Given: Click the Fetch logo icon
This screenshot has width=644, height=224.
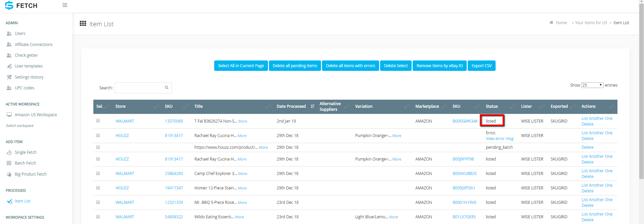Looking at the screenshot, I should click(x=9, y=5).
